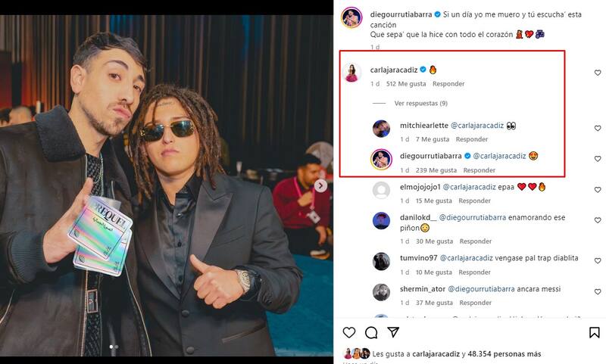Click @carlajaracadiz mention in mitchiearlette reply
Image resolution: width=606 pixels, height=364 pixels.
(x=482, y=126)
